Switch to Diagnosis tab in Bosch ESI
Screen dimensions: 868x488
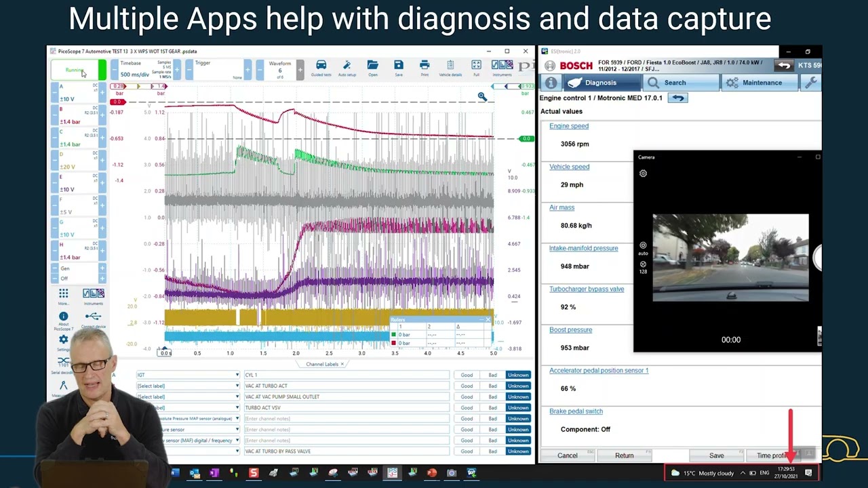[x=601, y=83]
